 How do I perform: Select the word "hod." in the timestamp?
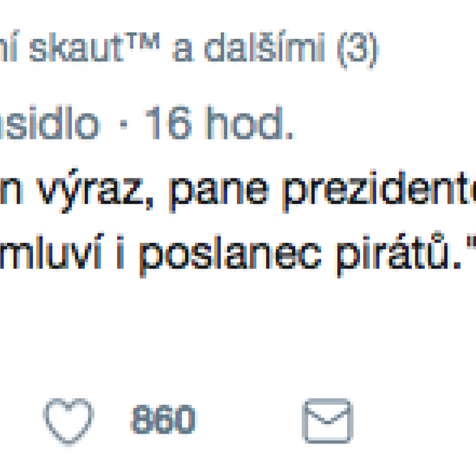(249, 123)
